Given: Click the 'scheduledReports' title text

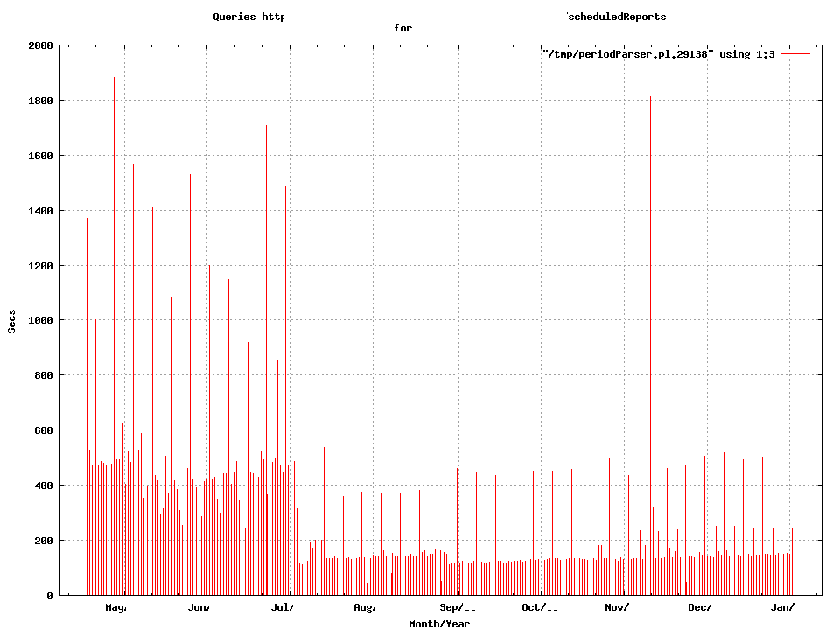Looking at the screenshot, I should tap(617, 17).
